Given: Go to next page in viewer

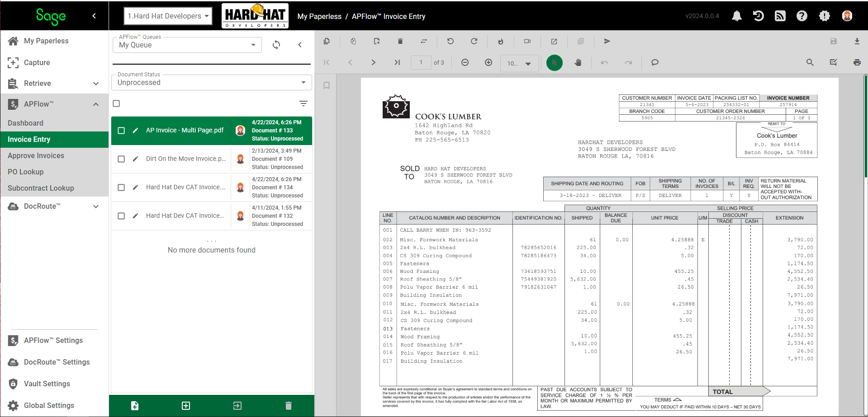Looking at the screenshot, I should point(374,62).
